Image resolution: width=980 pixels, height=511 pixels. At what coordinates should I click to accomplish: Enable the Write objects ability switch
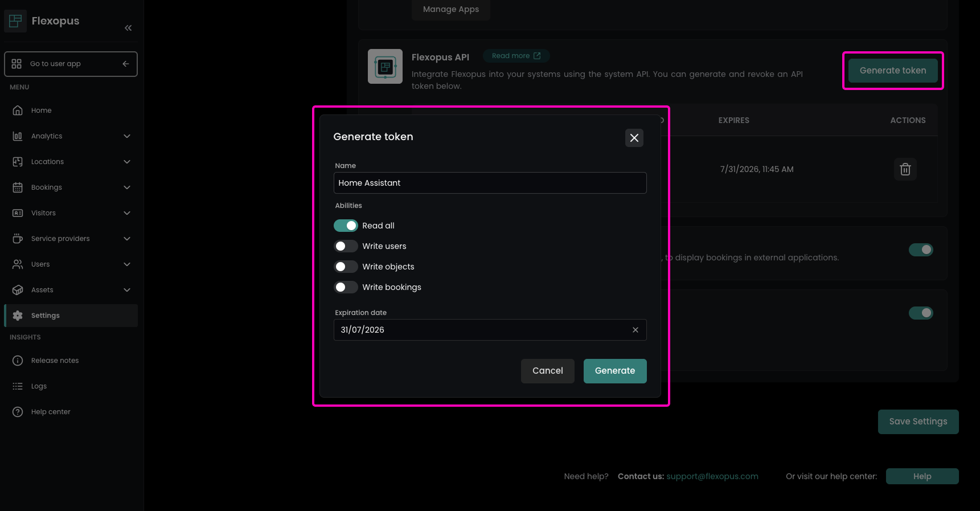click(346, 267)
